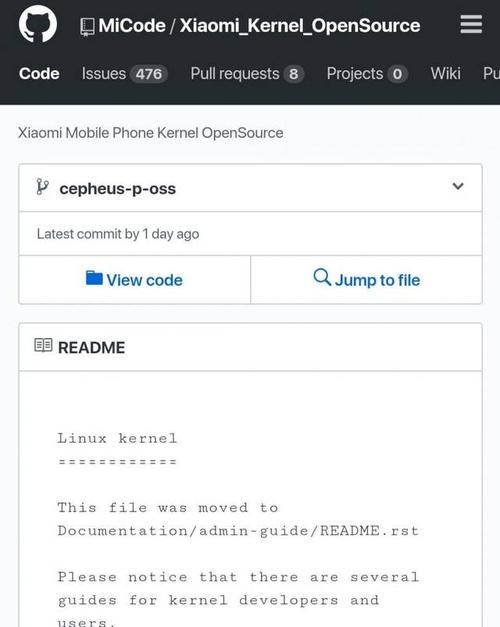Click the README section header

coord(250,347)
